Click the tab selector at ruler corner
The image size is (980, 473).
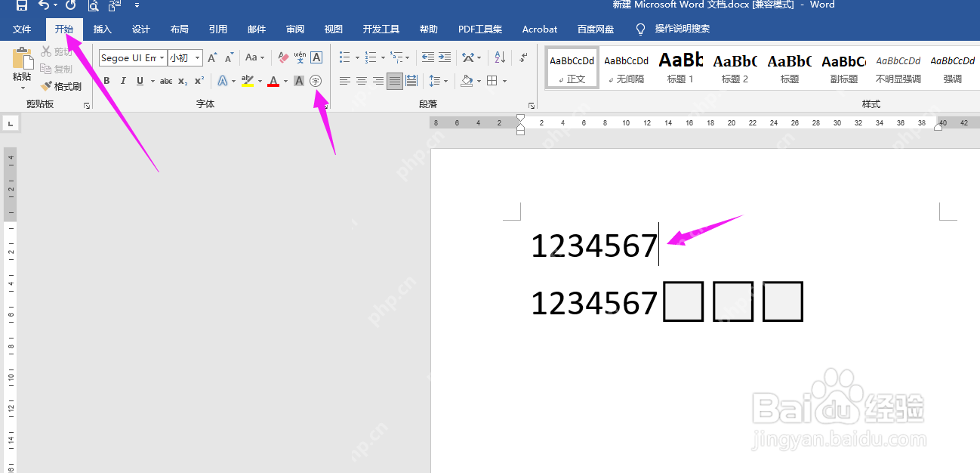[x=11, y=122]
